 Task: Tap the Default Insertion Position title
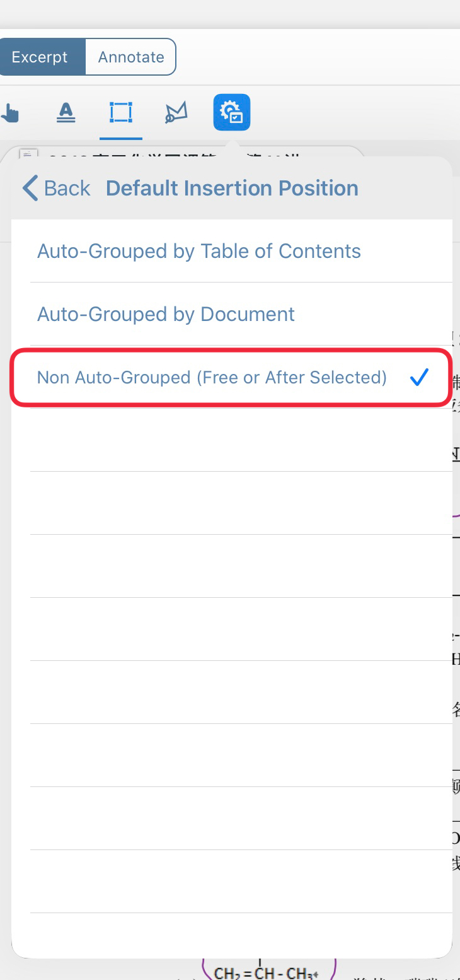point(232,188)
